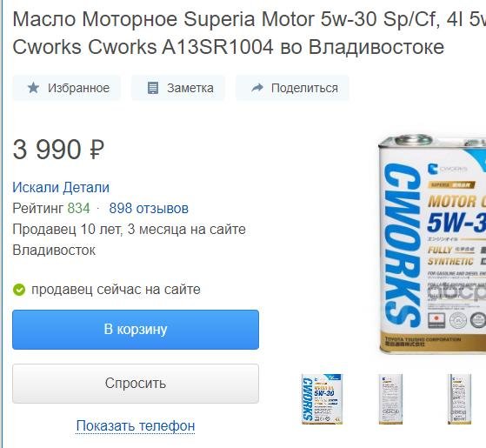Screen dimensions: 486x448
Task: Open the main Cworks oil canister photo
Action: (432, 244)
